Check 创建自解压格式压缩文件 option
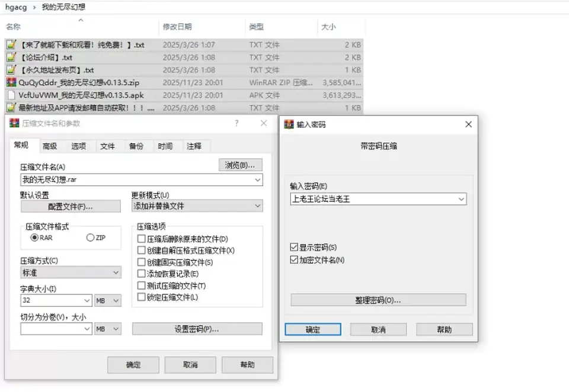Screen dimensions: 569x392 [142, 250]
